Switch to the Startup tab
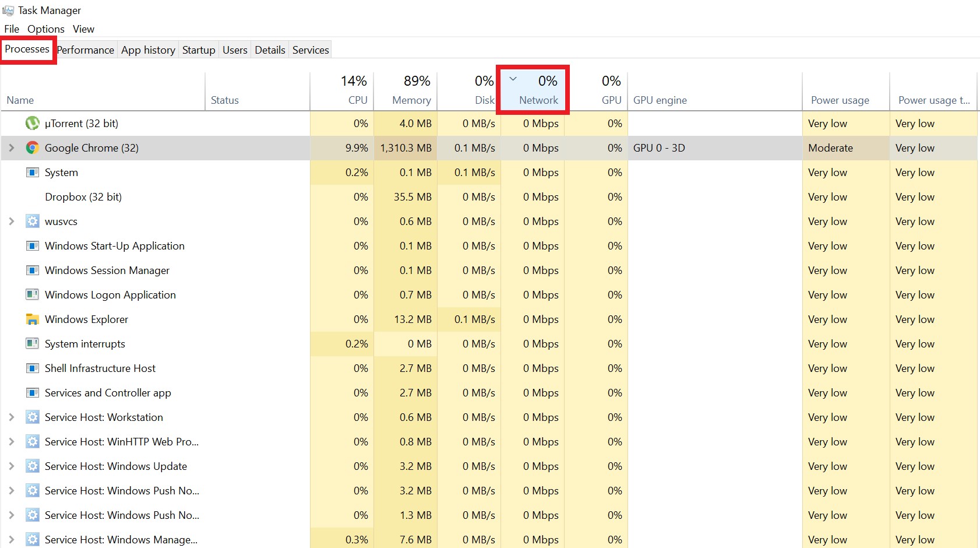This screenshot has height=548, width=980. click(198, 50)
